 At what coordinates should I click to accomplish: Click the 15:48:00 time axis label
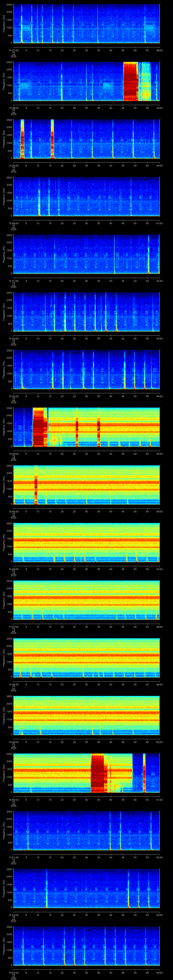13,684
